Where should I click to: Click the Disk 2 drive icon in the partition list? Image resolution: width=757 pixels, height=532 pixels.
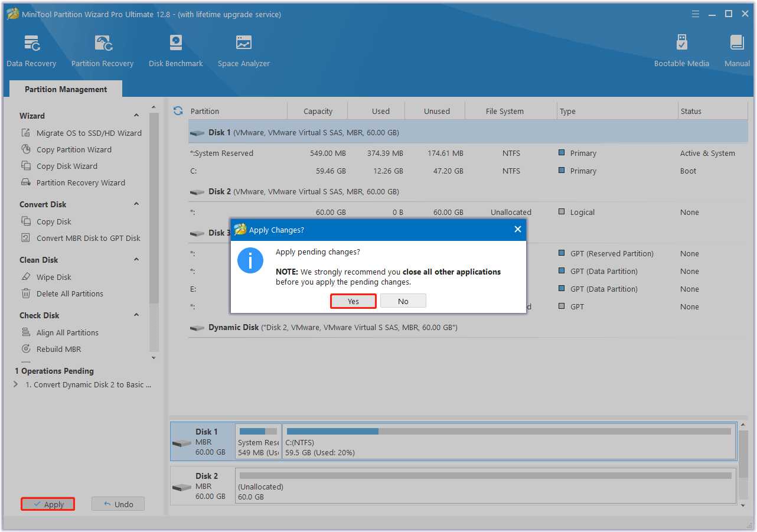point(197,192)
